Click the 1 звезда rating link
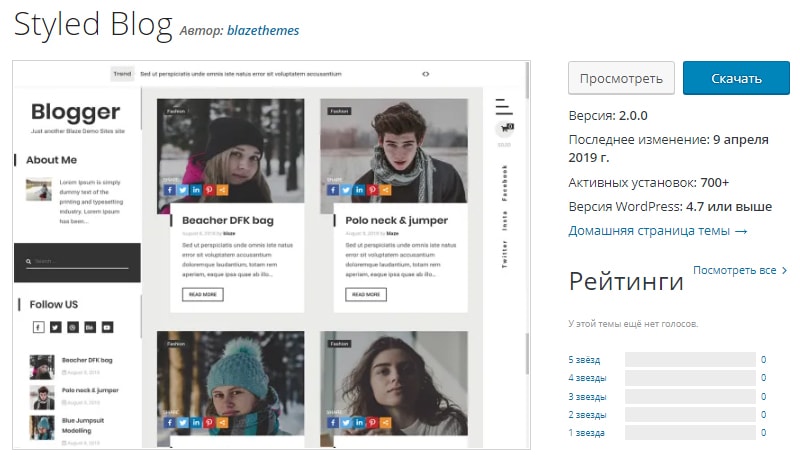This screenshot has width=800, height=455. [587, 433]
